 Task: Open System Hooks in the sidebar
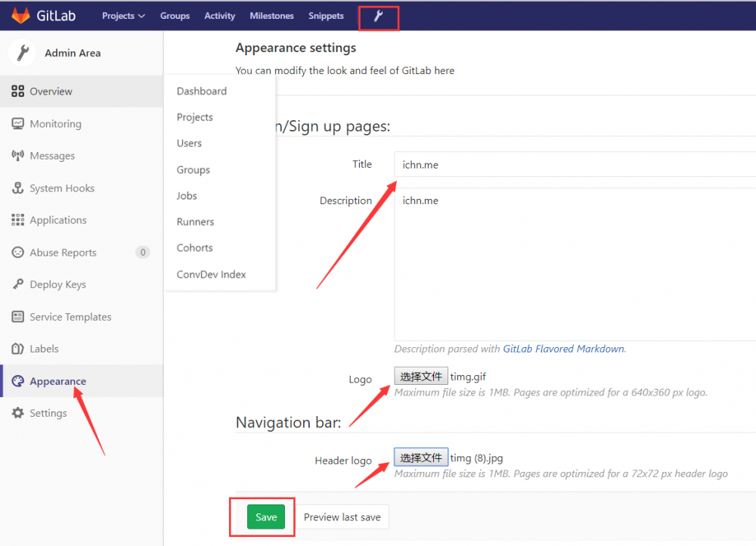click(82, 188)
